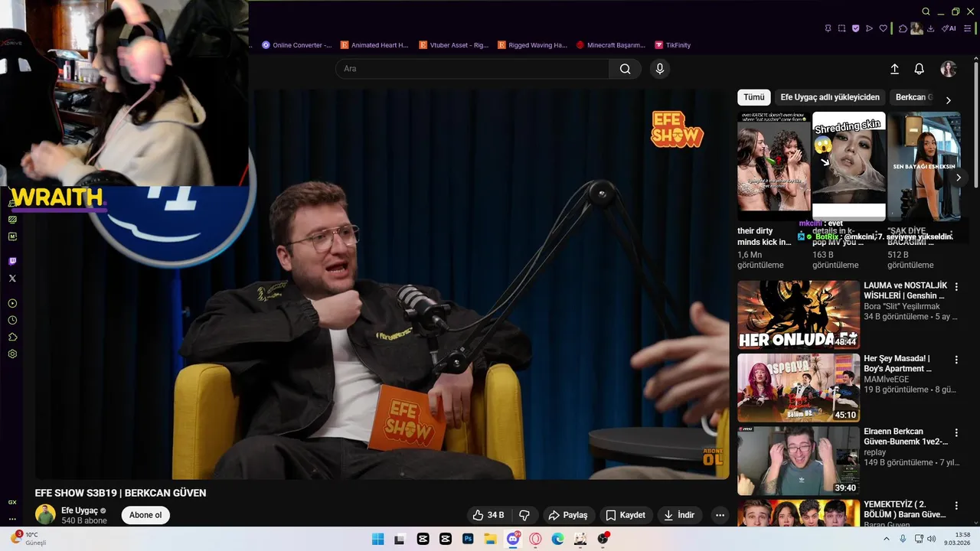Screen dimensions: 980x551
Task: Open options for YEMEKTEYİZ video
Action: (956, 506)
